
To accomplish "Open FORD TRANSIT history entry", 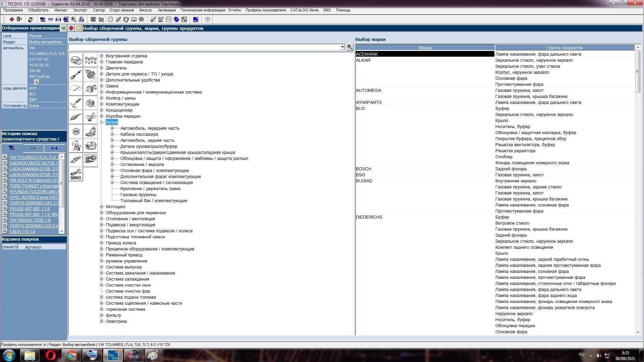I will pyautogui.click(x=34, y=186).
